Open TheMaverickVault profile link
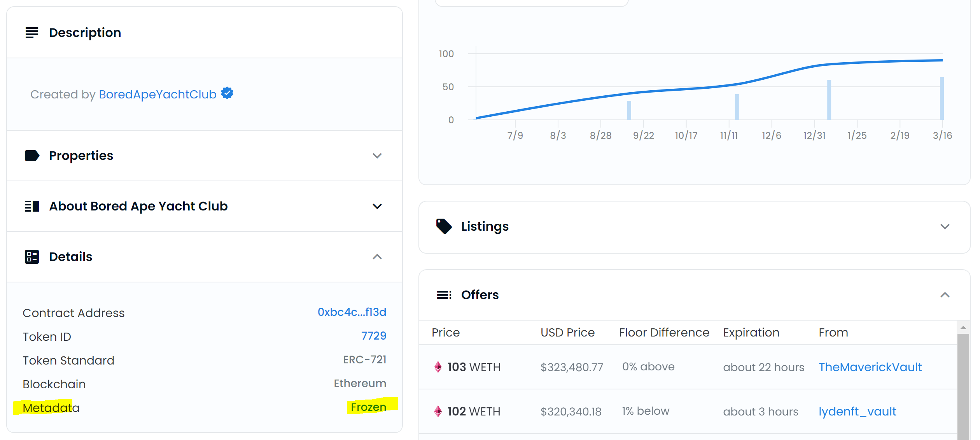Viewport: 980px width, 440px height. pos(870,367)
